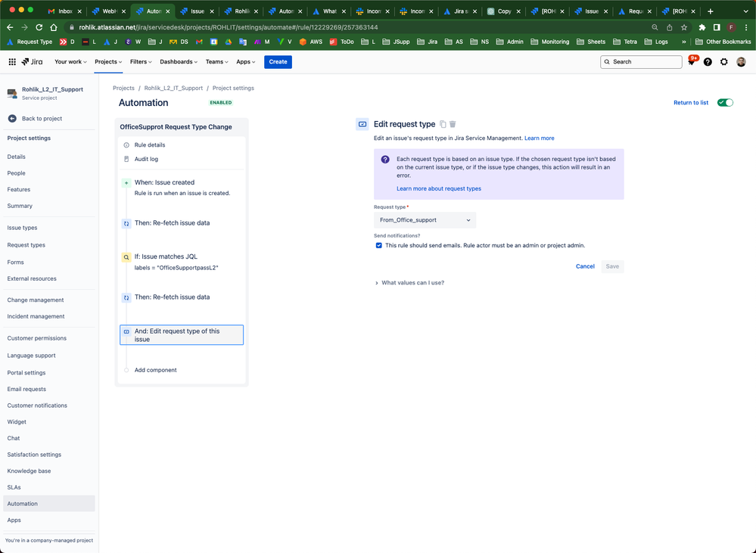Open Jira notifications bell icon

pyautogui.click(x=691, y=62)
